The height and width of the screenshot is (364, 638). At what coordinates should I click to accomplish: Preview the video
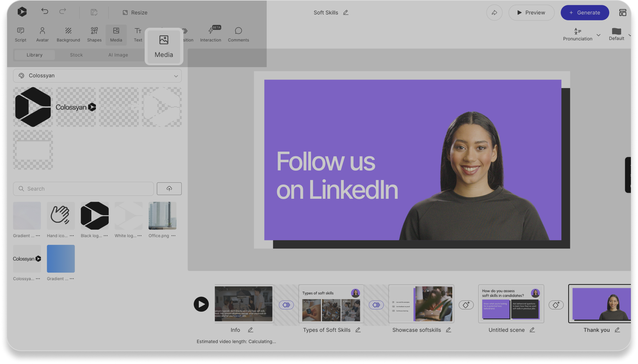point(531,13)
